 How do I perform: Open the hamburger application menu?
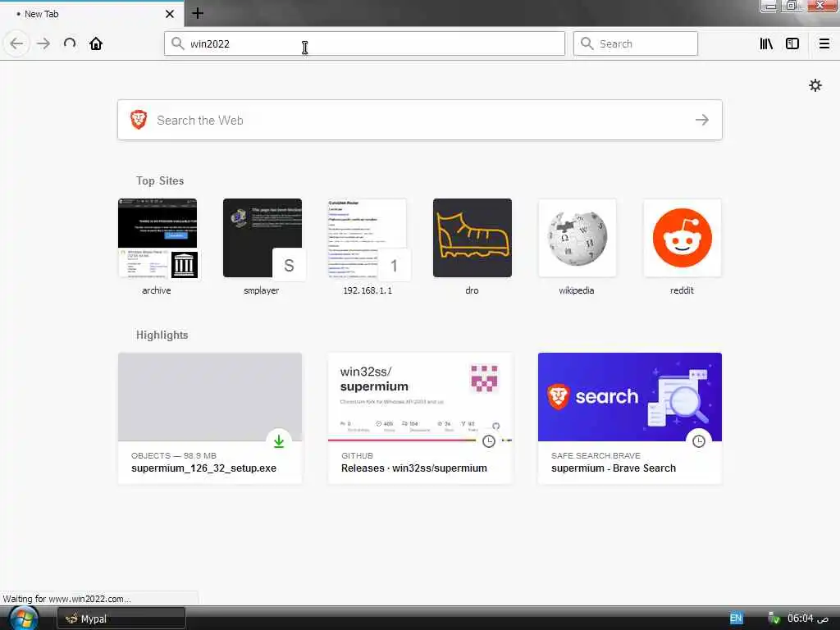[824, 43]
